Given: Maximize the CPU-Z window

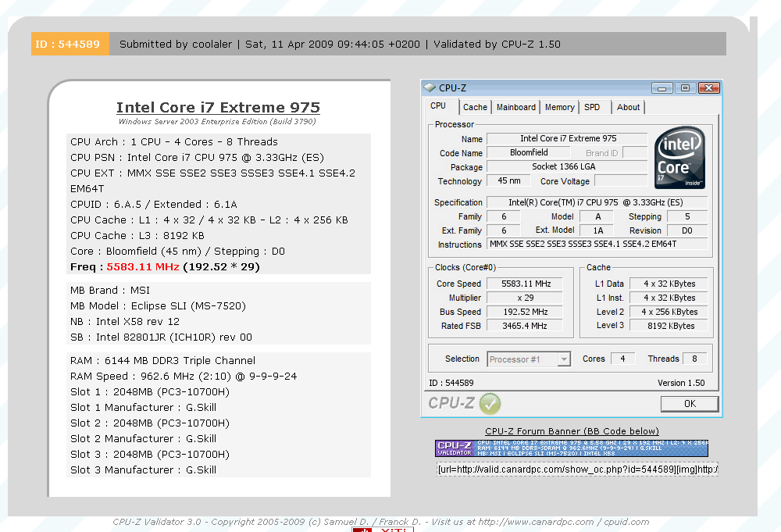Looking at the screenshot, I should pyautogui.click(x=686, y=88).
